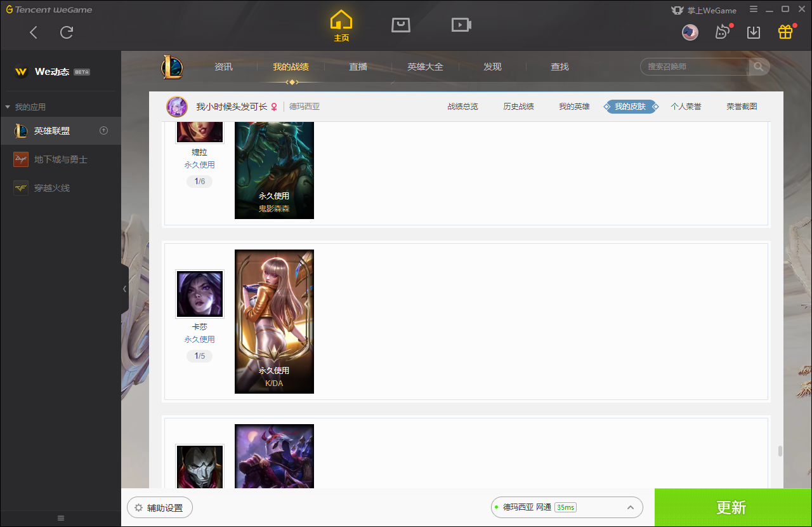The image size is (812, 527).
Task: Click the update arrow icon beside 英雄联盟
Action: (104, 131)
